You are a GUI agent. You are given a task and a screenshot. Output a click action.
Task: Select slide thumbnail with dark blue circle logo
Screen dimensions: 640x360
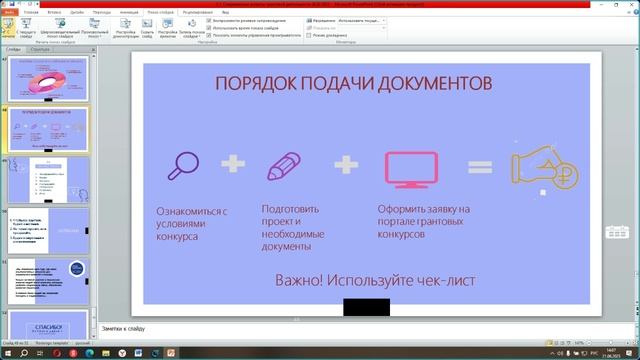[48, 281]
